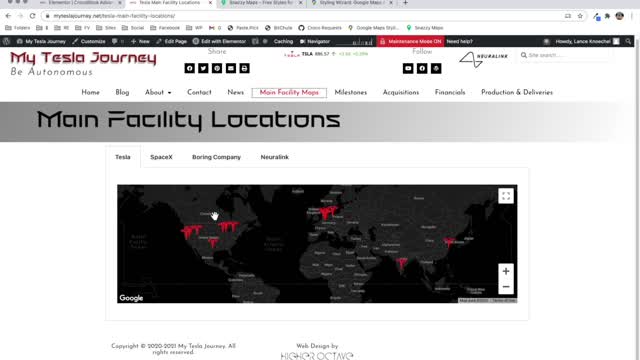Switch to the SpaceX tab
640x360 pixels.
[x=161, y=157]
